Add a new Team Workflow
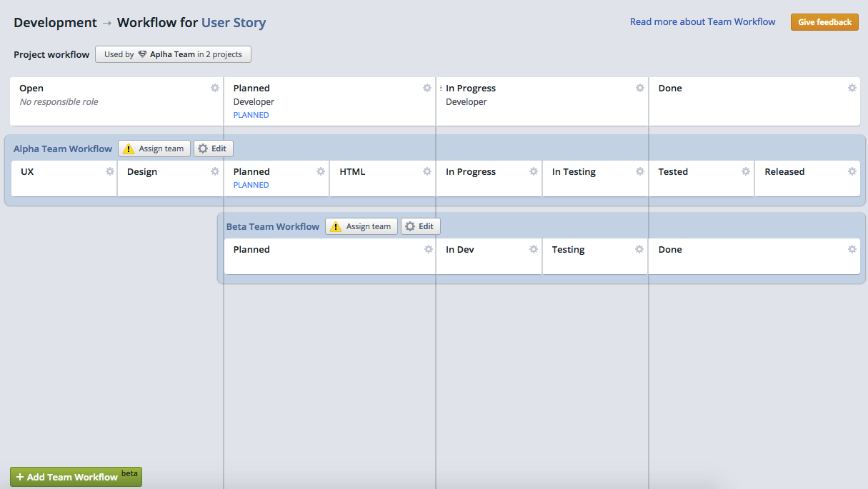The width and height of the screenshot is (868, 489). pos(69,476)
